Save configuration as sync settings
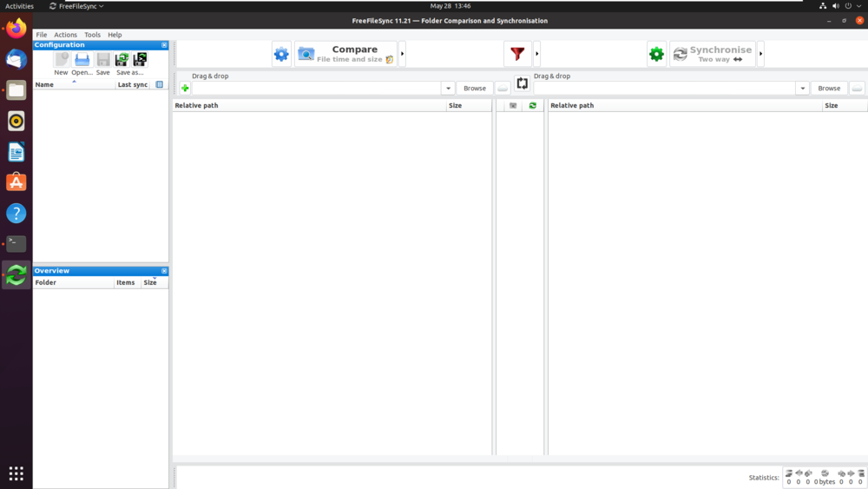The height and width of the screenshot is (489, 868). (122, 59)
